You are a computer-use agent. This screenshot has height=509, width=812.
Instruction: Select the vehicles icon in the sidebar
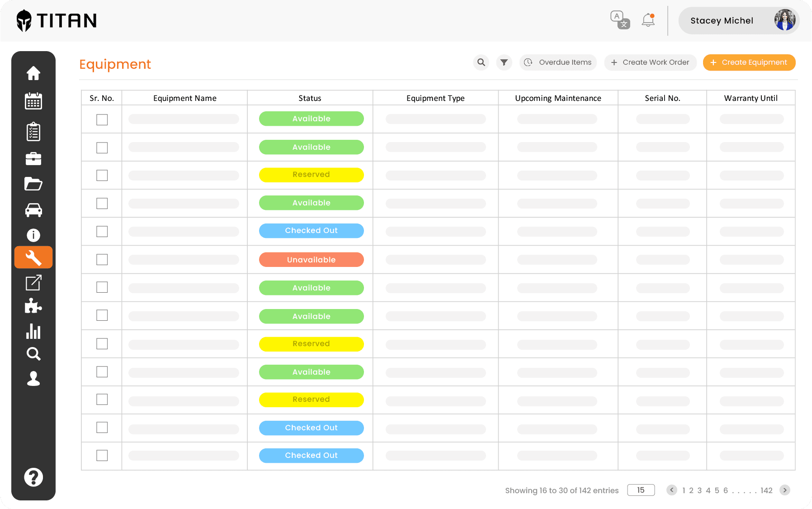(x=33, y=209)
